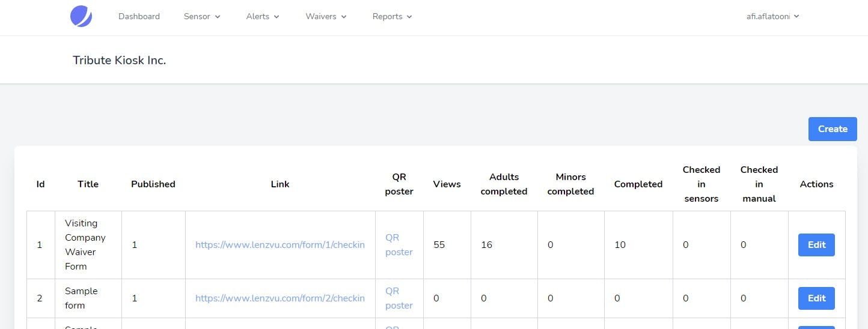Open QR poster for Visiting Company form
Image resolution: width=868 pixels, height=329 pixels.
399,245
